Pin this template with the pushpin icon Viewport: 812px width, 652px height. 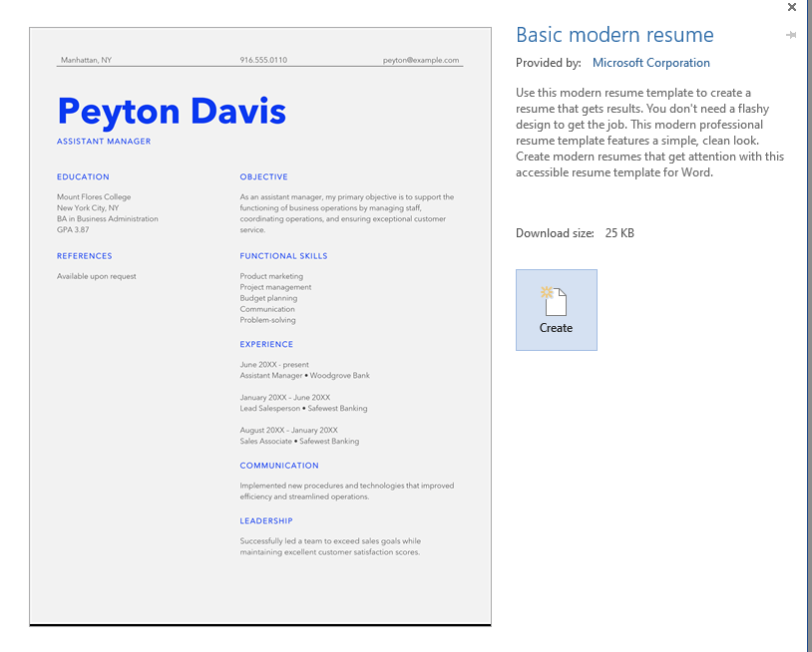pyautogui.click(x=791, y=35)
